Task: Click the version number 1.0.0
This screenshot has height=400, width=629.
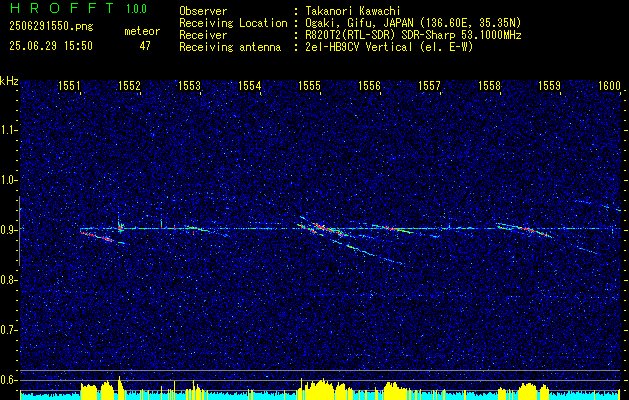Action: coord(136,9)
